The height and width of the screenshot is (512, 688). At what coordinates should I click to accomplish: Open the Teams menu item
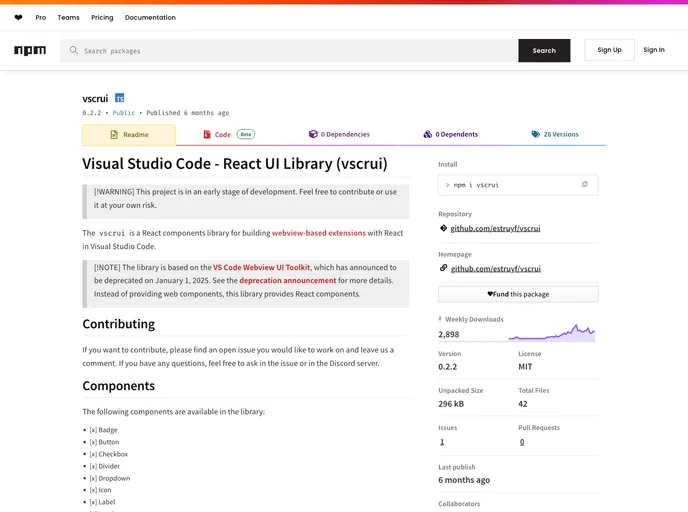(68, 18)
